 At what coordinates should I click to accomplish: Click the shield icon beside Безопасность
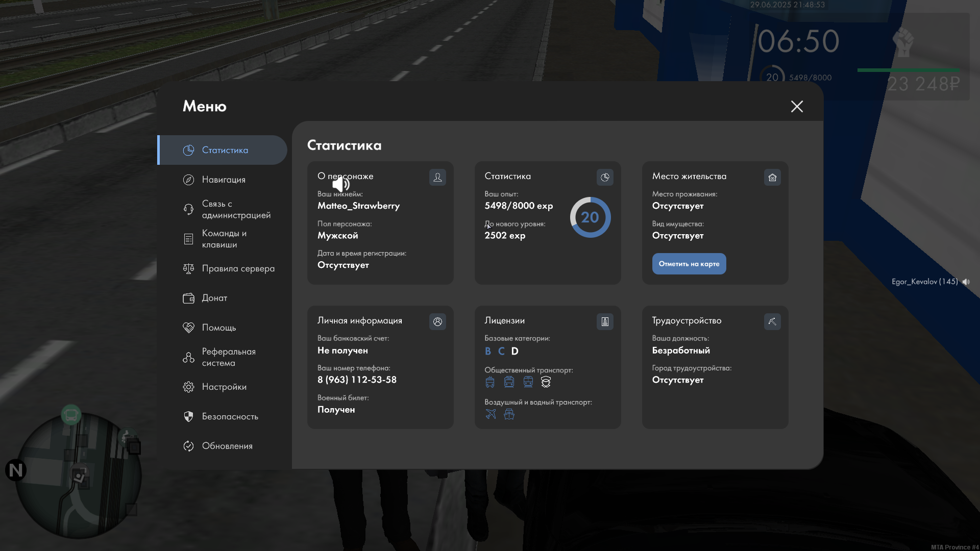point(188,416)
